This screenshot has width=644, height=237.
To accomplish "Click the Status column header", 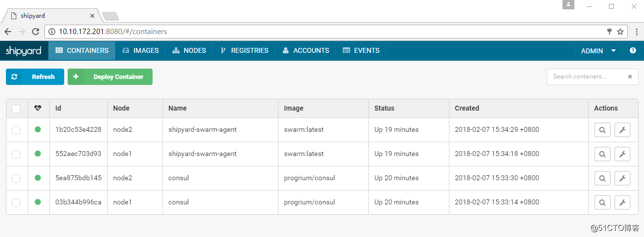I will click(384, 108).
